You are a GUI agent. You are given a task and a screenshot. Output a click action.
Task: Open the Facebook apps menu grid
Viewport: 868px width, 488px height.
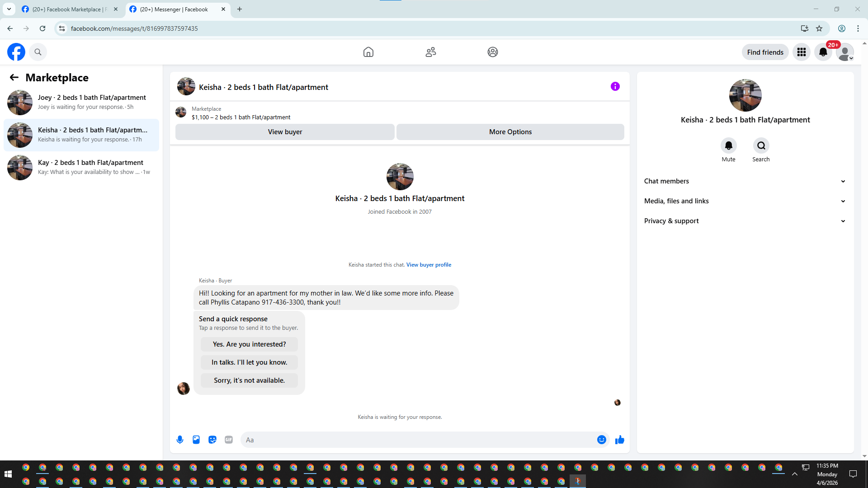pos(802,52)
